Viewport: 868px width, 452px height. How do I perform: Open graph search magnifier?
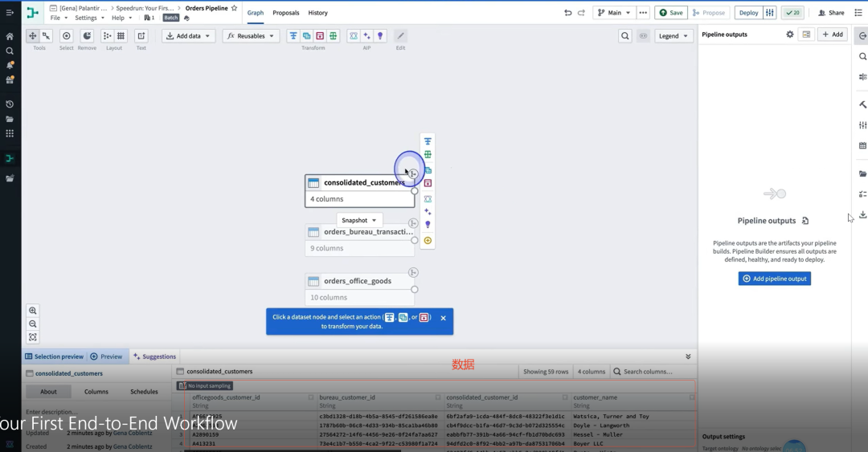click(x=625, y=36)
